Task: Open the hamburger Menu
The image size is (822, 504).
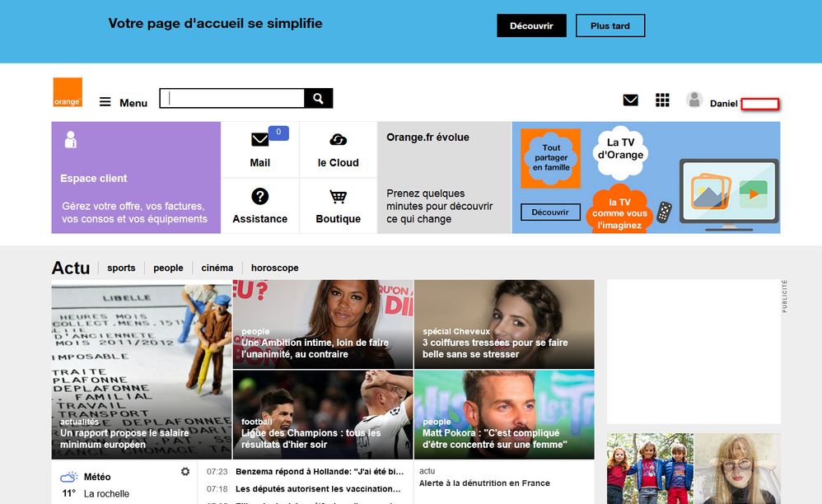Action: 124,103
